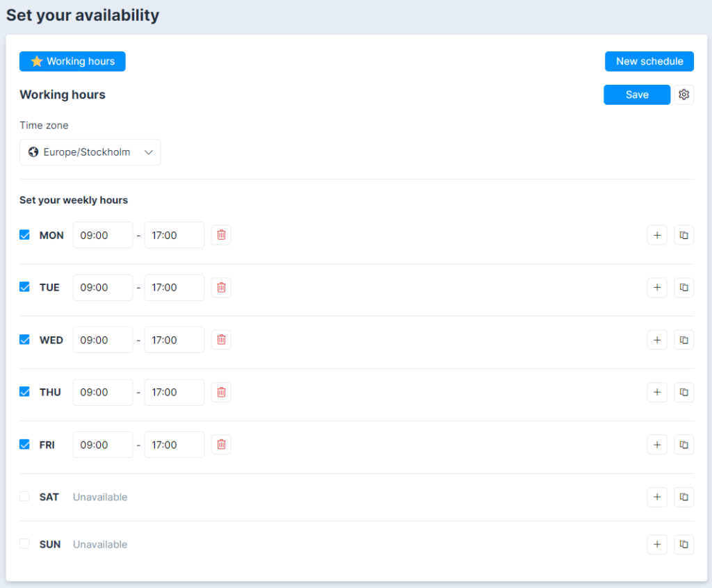Enable the SUN availability checkbox
Viewport: 712px width, 588px height.
coord(24,544)
